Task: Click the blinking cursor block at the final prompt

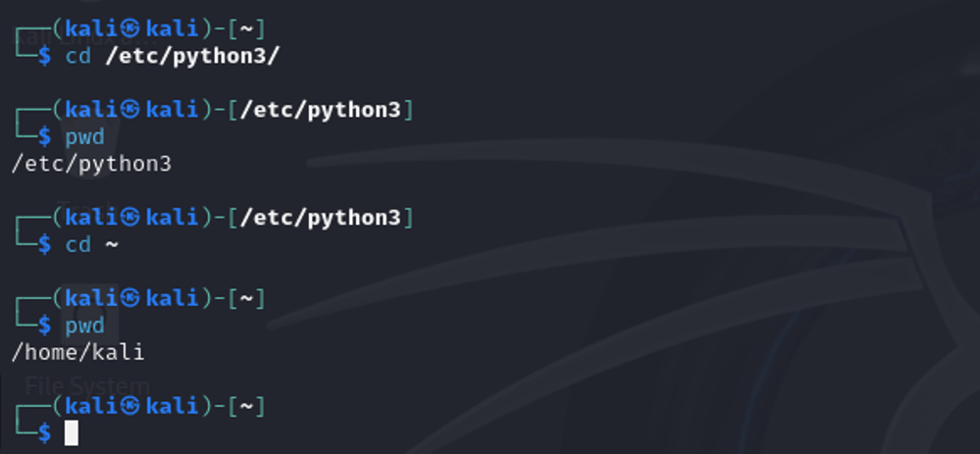Action: 71,432
